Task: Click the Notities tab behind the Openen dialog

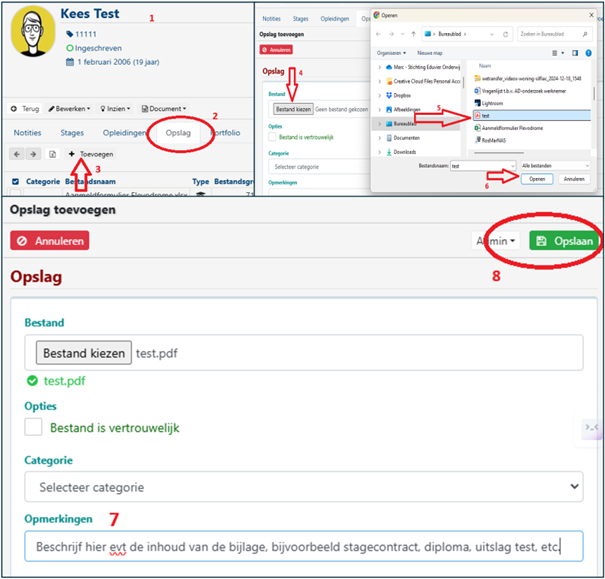Action: tap(272, 19)
